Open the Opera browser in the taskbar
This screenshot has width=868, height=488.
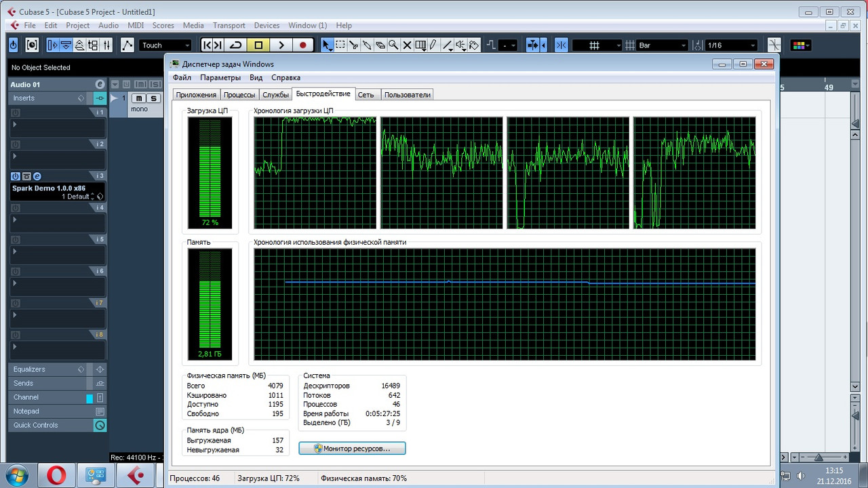tap(56, 476)
